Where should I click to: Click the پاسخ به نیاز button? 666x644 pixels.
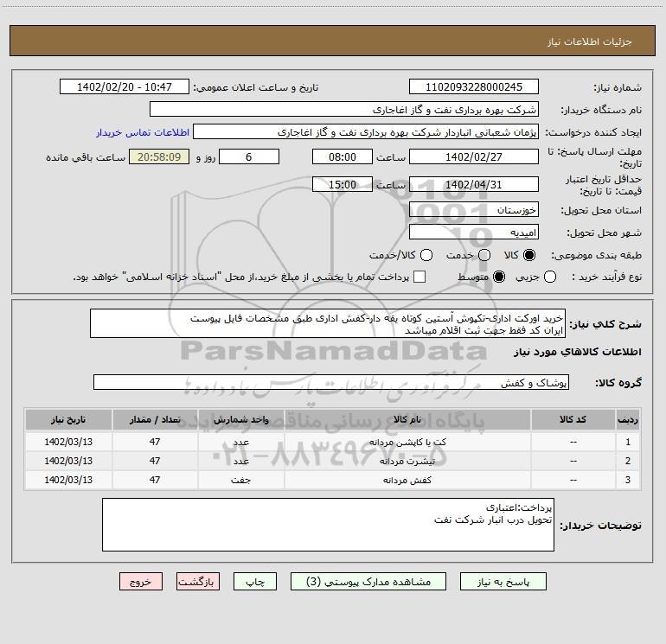[503, 582]
